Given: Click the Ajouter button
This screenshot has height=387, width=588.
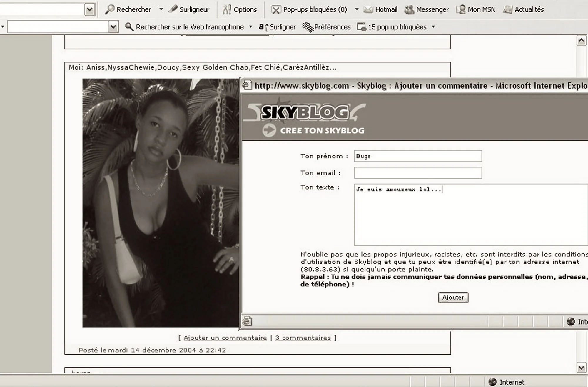Looking at the screenshot, I should click(x=453, y=297).
